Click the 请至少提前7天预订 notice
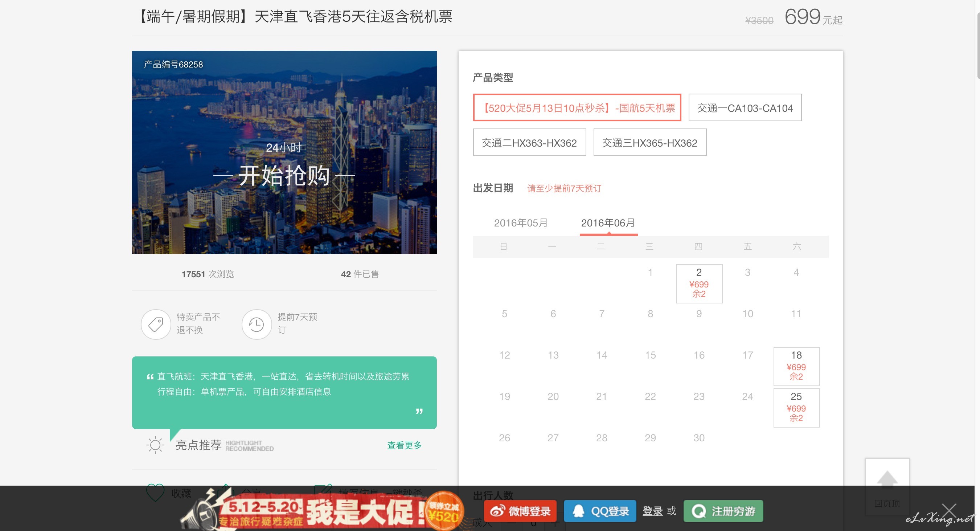This screenshot has width=980, height=531. point(564,188)
